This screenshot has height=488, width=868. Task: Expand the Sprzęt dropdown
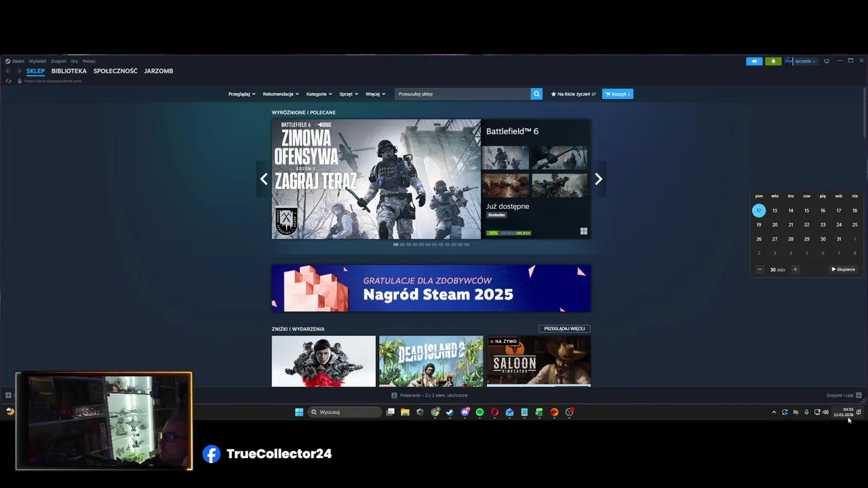coord(349,94)
